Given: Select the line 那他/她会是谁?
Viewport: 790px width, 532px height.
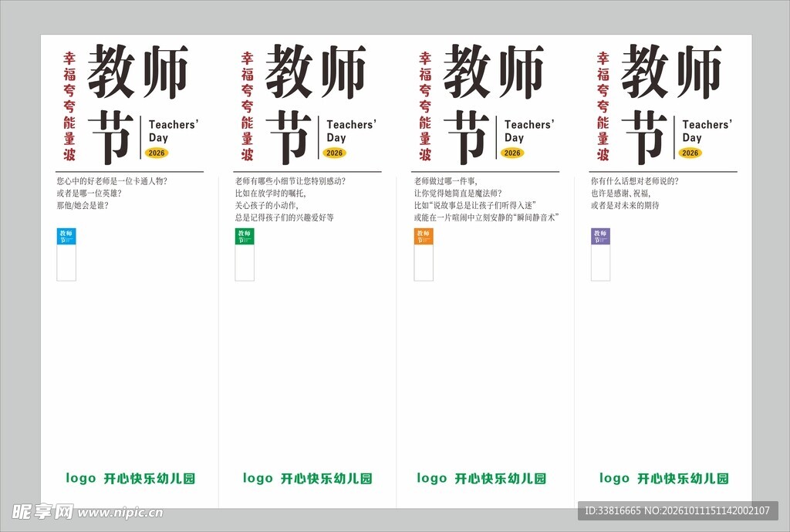Looking at the screenshot, I should coord(82,205).
